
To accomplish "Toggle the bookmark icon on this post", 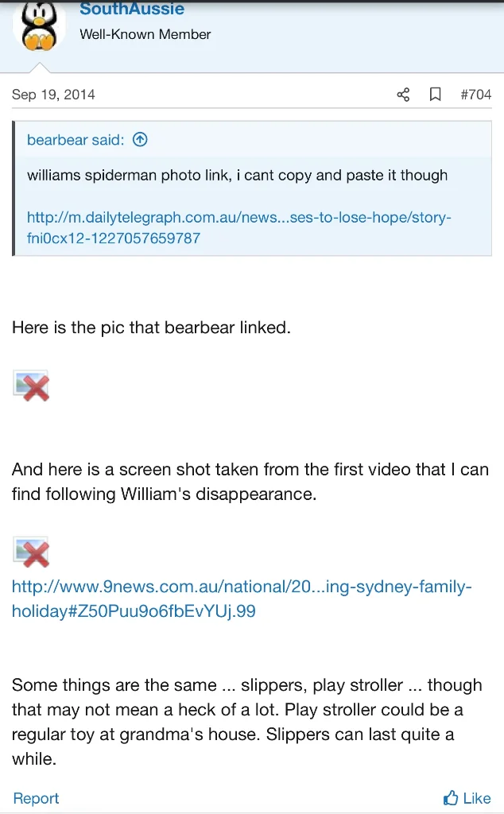I will pos(435,95).
